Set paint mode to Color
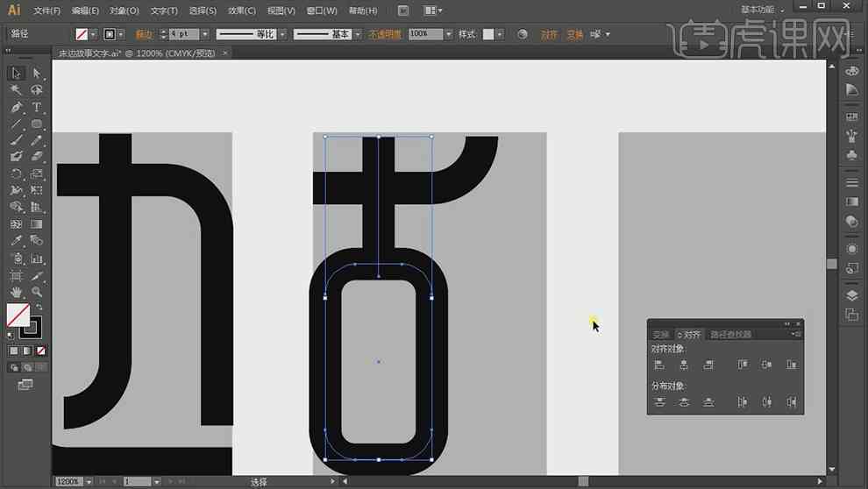868x489 pixels. click(x=14, y=351)
